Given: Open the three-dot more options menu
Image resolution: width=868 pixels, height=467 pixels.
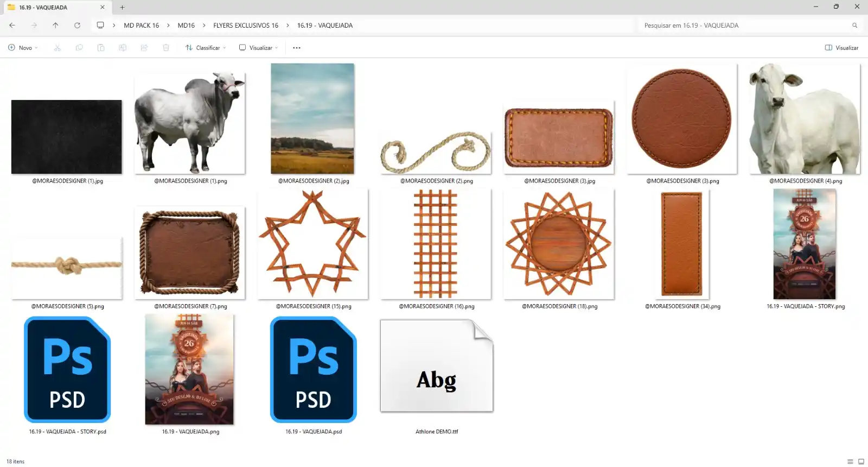Looking at the screenshot, I should coord(297,48).
